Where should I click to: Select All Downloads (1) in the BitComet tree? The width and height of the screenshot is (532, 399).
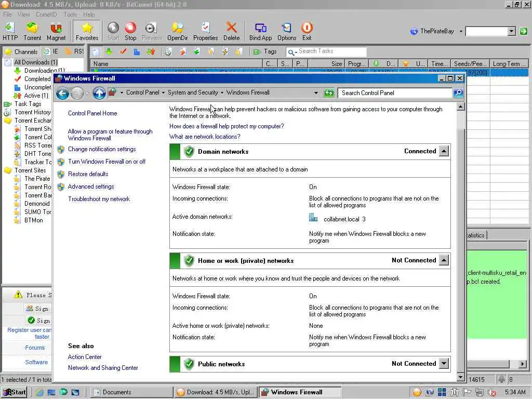coord(36,62)
